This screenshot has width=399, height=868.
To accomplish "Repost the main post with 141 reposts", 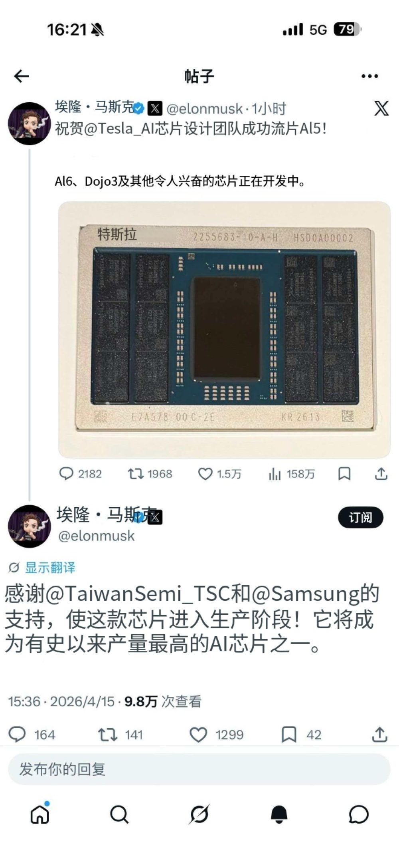I will pos(120,735).
